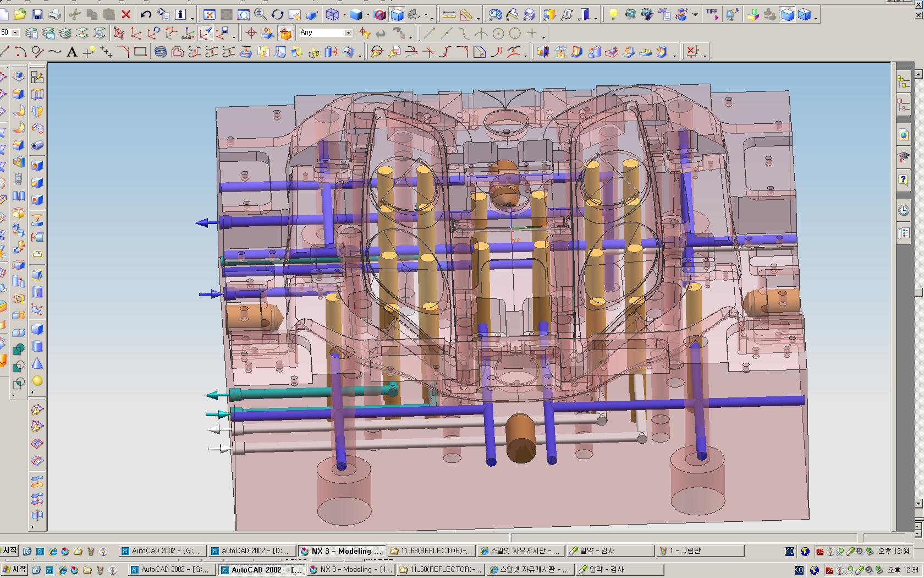Switch to wireframe display style
This screenshot has height=578, width=924.
(x=332, y=14)
